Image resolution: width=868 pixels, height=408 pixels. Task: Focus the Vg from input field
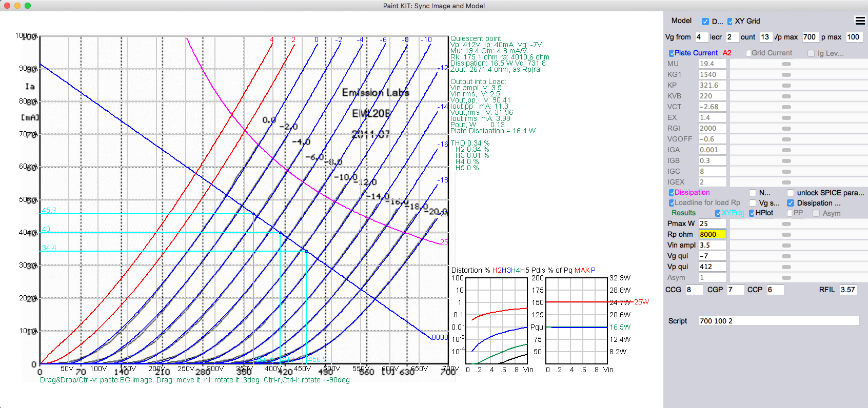click(701, 37)
